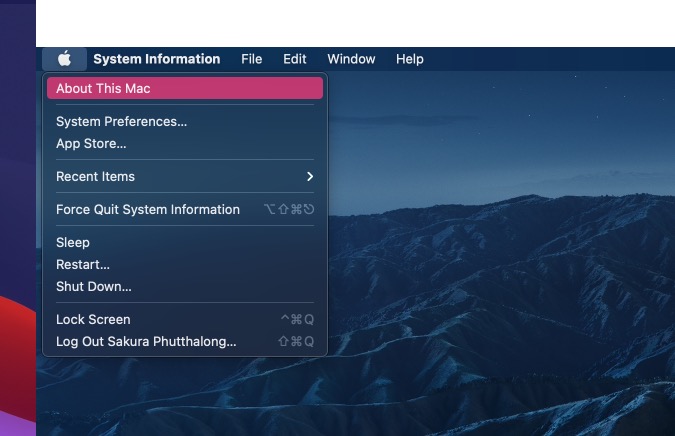Click the blank white area above menu bar

350,22
